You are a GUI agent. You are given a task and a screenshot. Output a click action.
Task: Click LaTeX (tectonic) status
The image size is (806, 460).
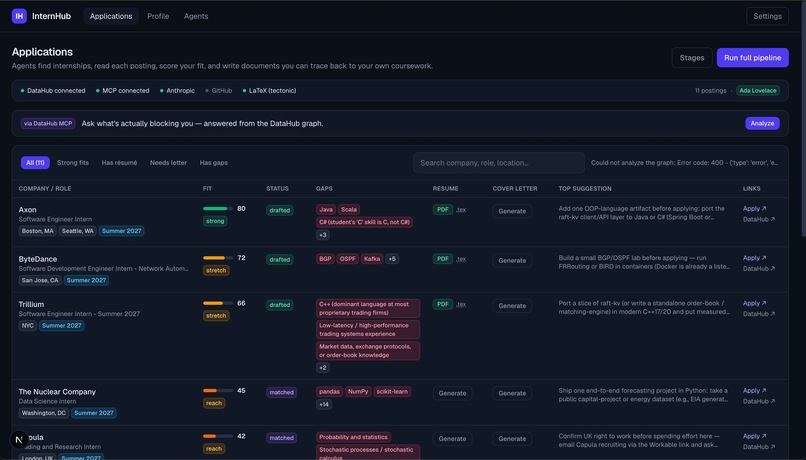click(269, 90)
